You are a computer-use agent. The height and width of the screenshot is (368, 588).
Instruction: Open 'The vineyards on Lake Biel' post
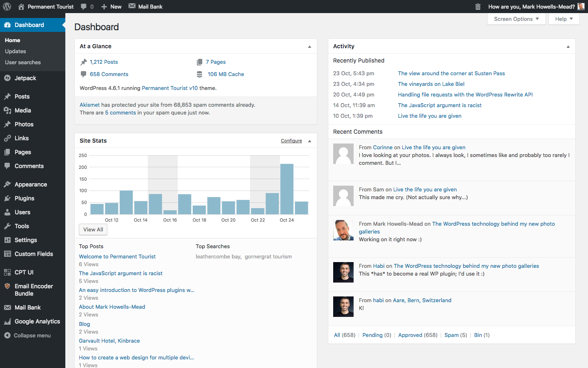tap(431, 84)
